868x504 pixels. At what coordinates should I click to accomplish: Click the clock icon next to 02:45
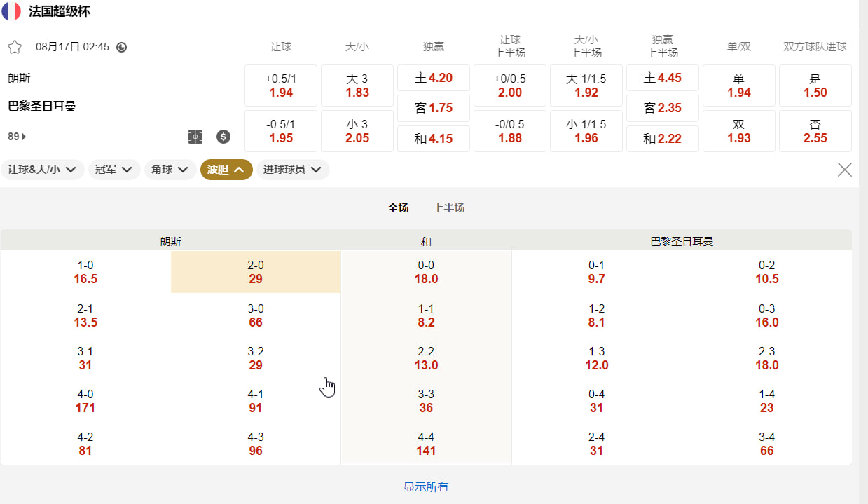coord(122,47)
